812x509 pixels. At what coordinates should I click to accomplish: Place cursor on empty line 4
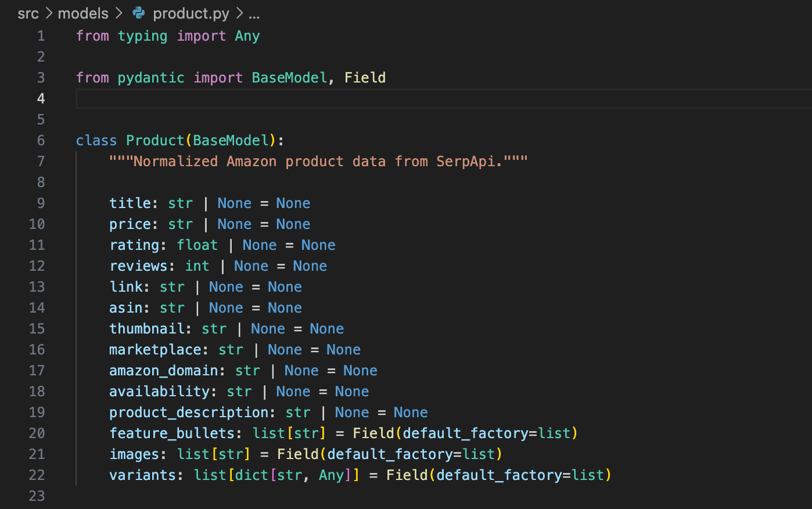point(444,99)
